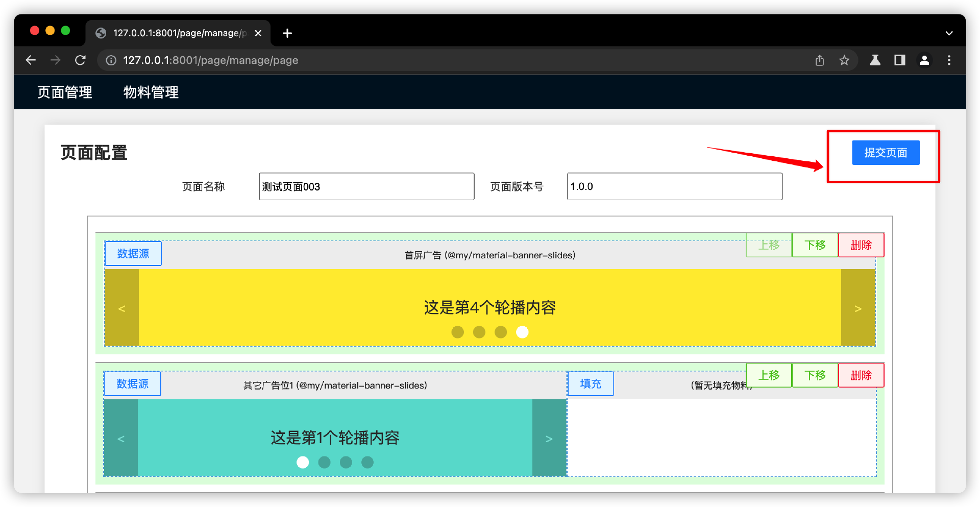Open 物料管理 navigation menu

pyautogui.click(x=151, y=92)
